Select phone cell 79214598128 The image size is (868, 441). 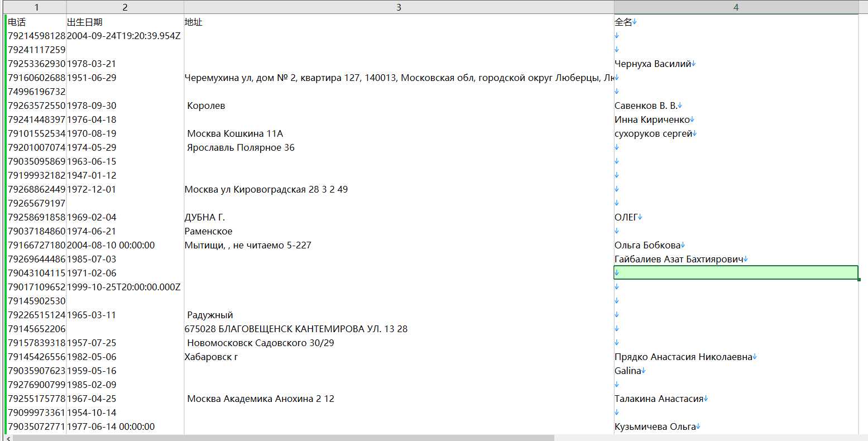point(37,36)
